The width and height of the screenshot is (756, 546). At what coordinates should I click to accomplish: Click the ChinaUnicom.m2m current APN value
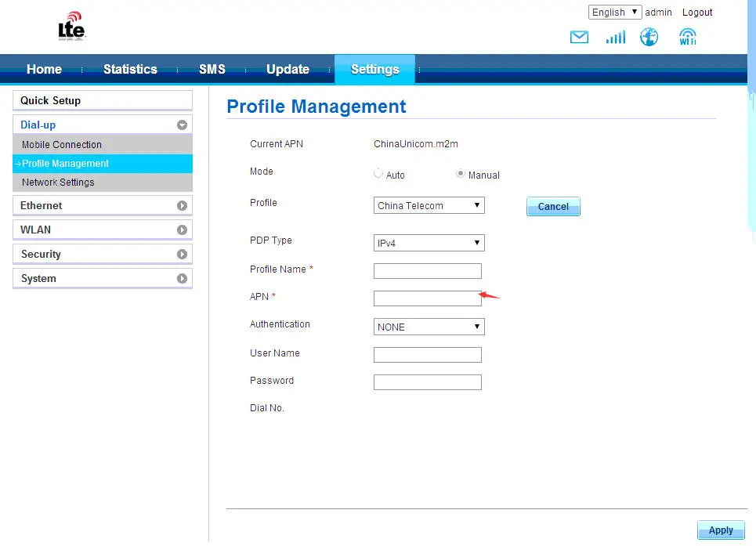click(x=416, y=144)
